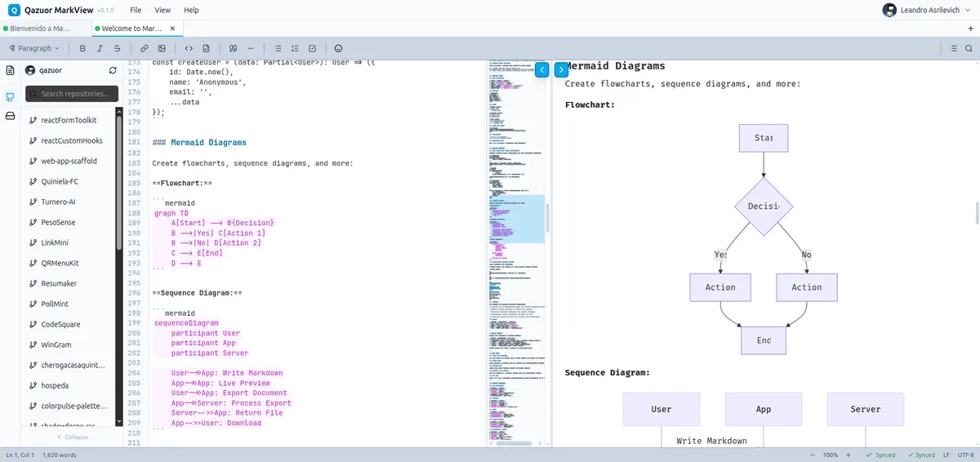Image resolution: width=980 pixels, height=462 pixels.
Task: Click the LF line ending indicator
Action: coord(946,455)
